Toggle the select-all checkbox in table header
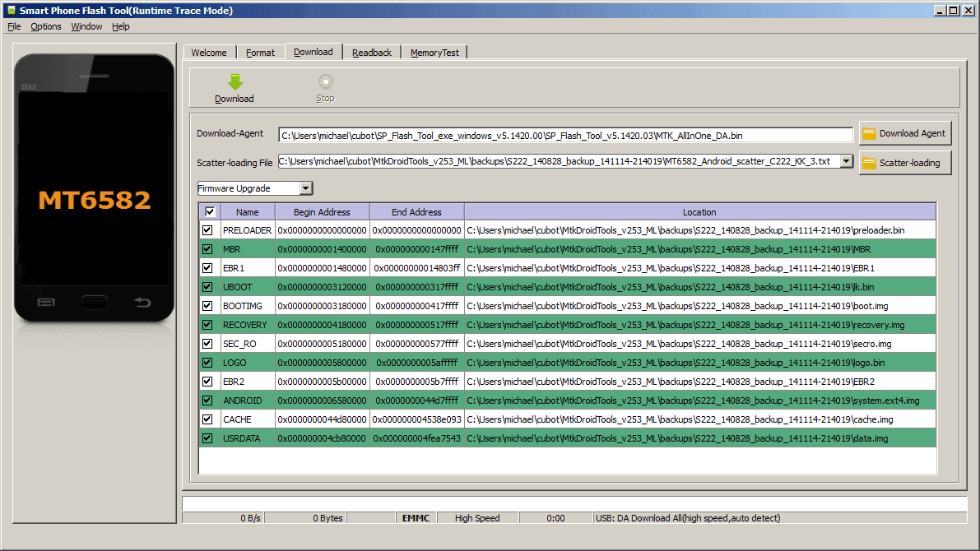The image size is (980, 551). coord(209,212)
